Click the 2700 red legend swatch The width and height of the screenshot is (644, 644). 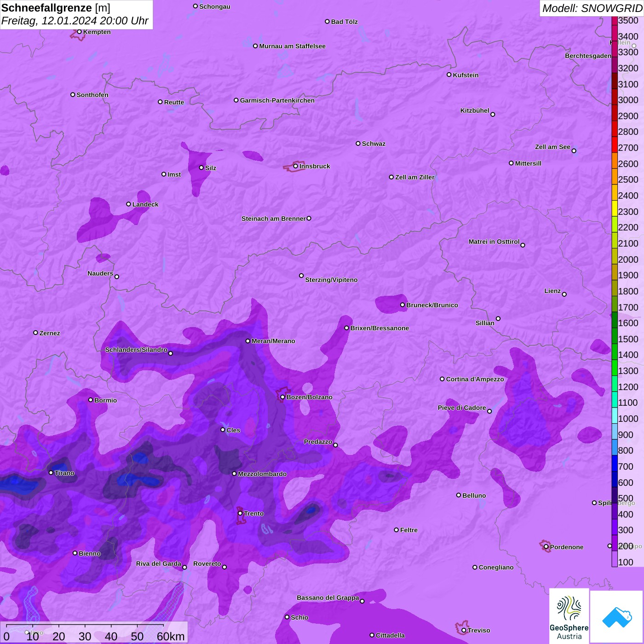click(x=615, y=144)
